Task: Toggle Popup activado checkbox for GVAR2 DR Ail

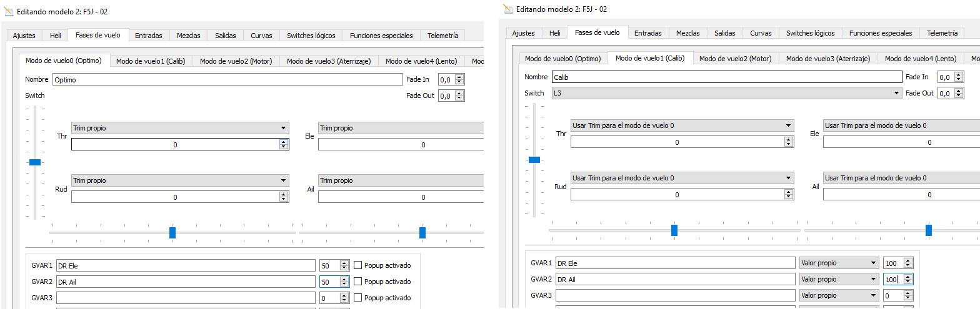Action: (x=358, y=282)
